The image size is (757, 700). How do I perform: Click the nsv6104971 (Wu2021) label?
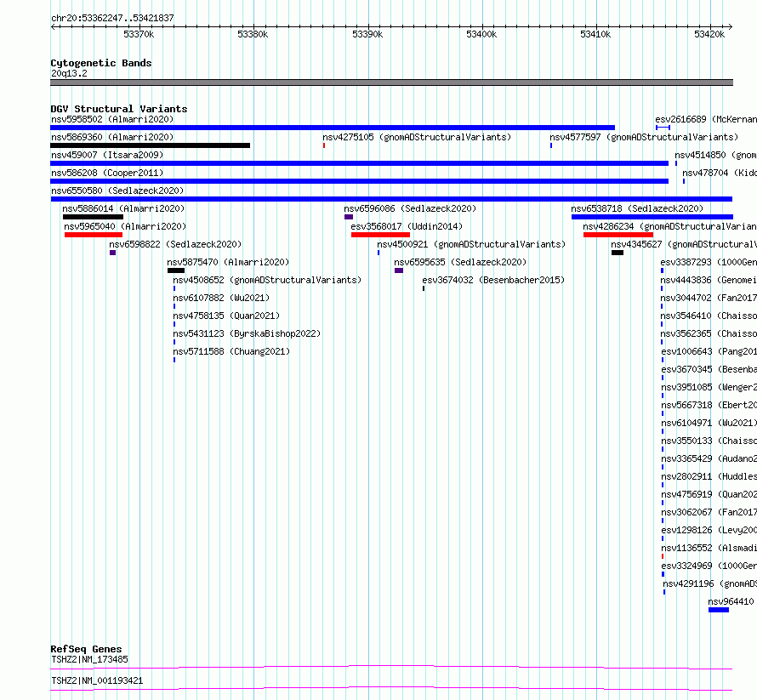click(x=709, y=423)
